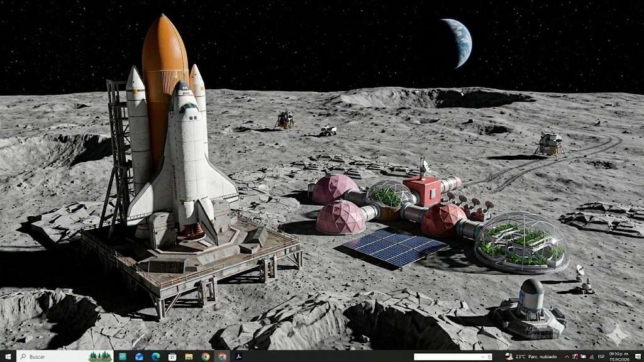Viewport: 644px width, 362px height.
Task: Open the network connection tray icon
Action: coord(591,357)
